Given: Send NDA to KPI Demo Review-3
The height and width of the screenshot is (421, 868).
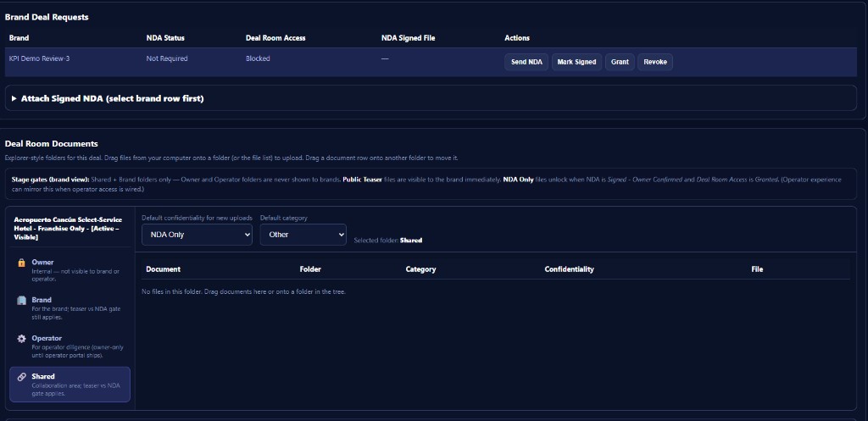Looking at the screenshot, I should click(x=526, y=62).
